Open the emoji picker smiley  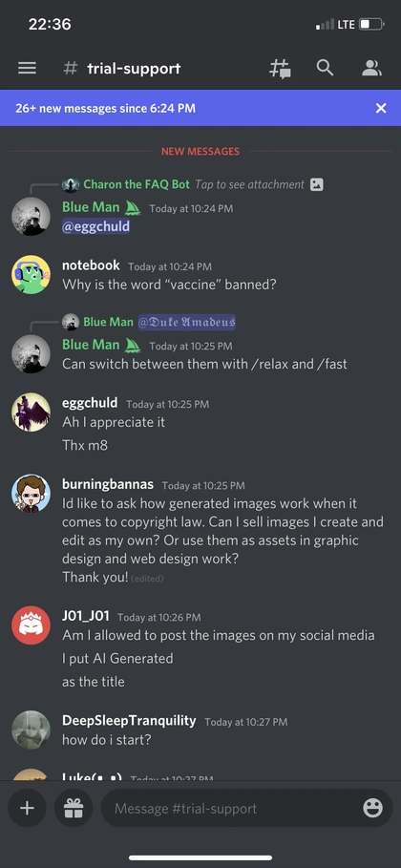[x=372, y=808]
